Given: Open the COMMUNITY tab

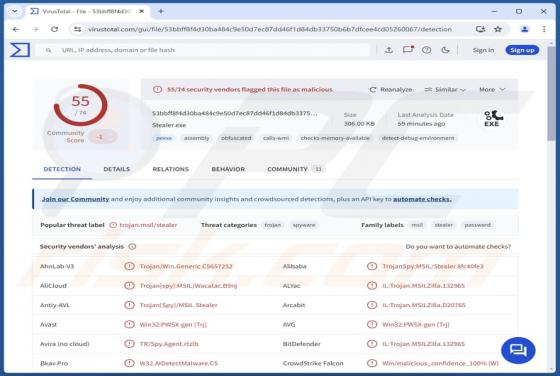Looking at the screenshot, I should (295, 169).
